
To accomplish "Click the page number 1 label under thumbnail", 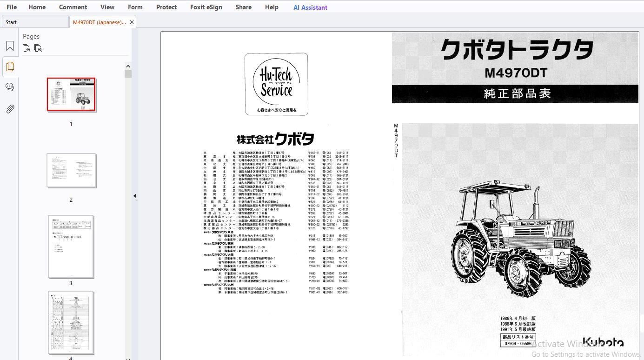I will pyautogui.click(x=71, y=124).
